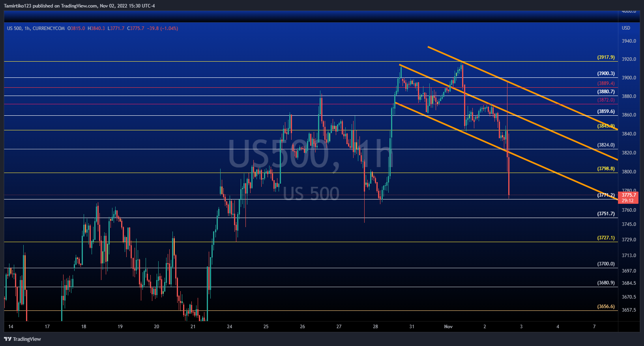
Task: Click the 3860.0 price scale tick
Action: (x=629, y=115)
